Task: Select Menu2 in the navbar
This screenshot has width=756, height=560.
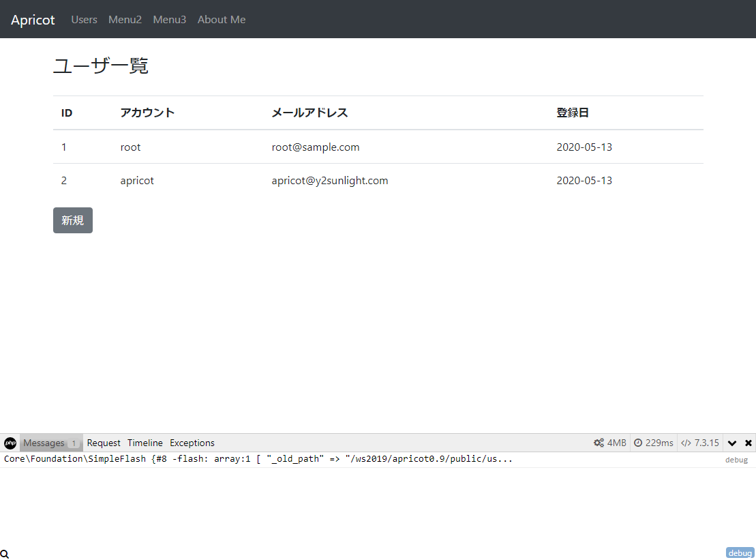Action: [x=125, y=20]
